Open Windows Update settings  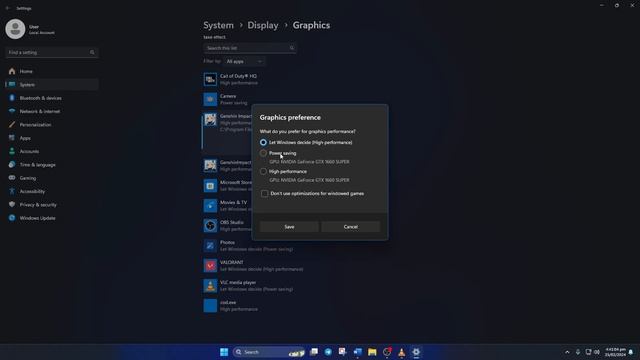point(51,218)
